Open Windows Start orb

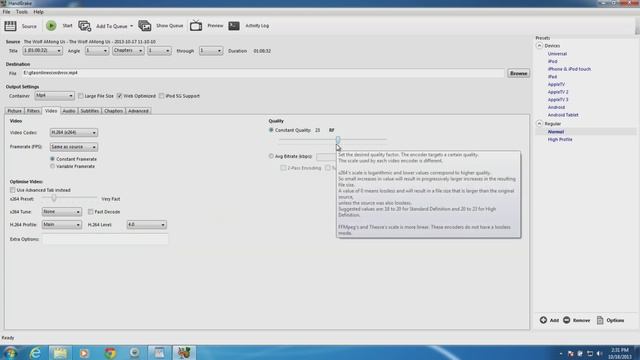10,353
